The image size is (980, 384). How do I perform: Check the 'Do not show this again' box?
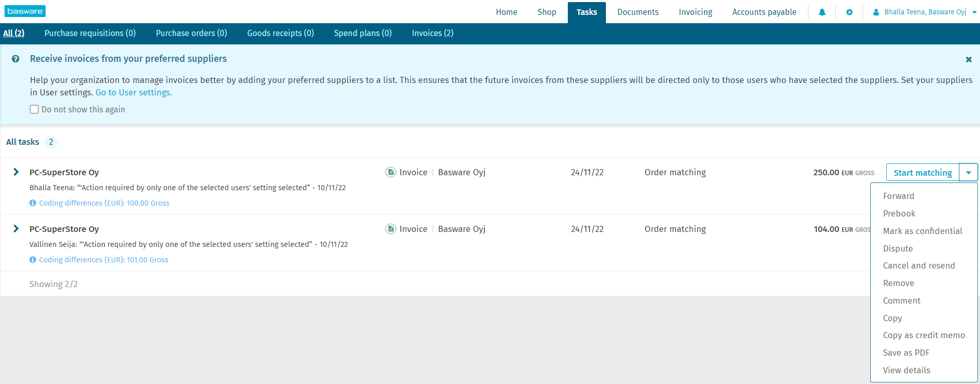[x=35, y=109]
